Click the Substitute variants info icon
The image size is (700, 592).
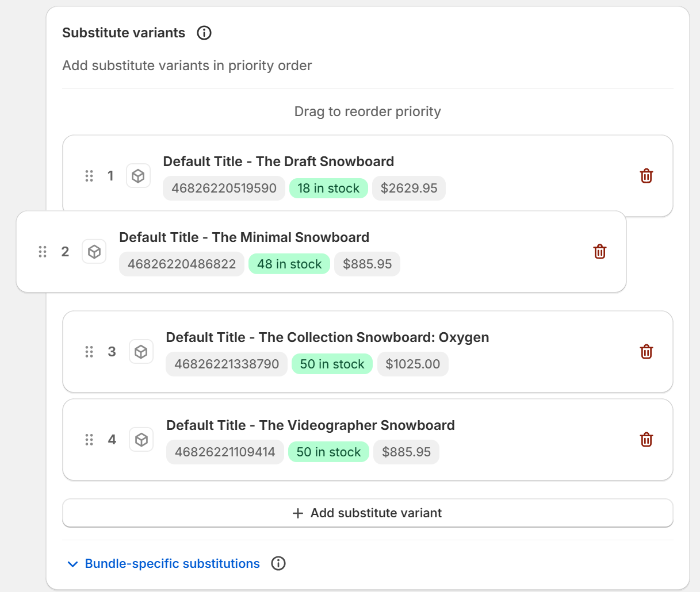[x=204, y=33]
